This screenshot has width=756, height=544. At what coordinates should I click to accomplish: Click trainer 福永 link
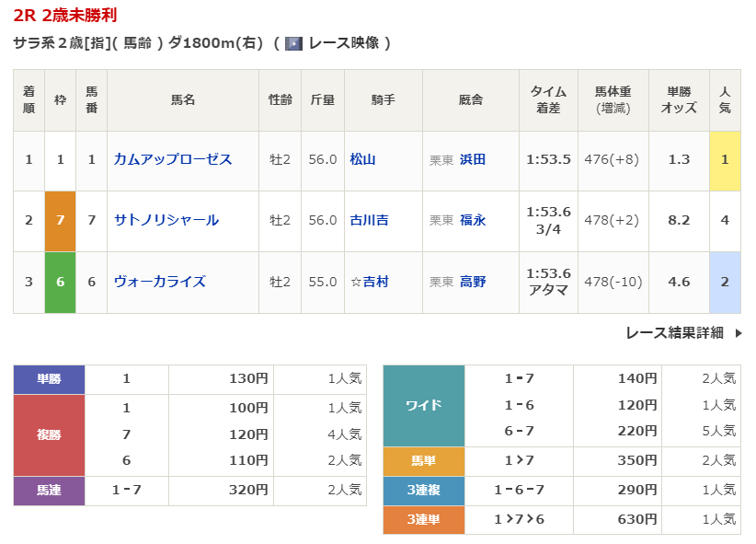click(x=473, y=220)
